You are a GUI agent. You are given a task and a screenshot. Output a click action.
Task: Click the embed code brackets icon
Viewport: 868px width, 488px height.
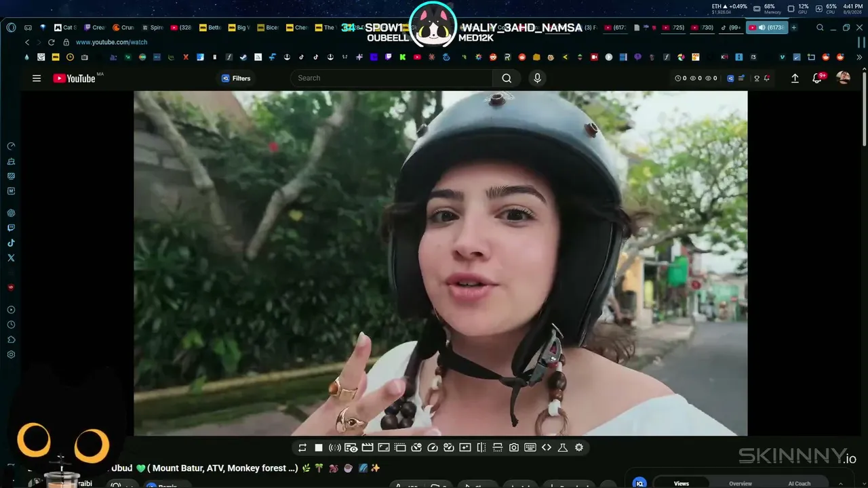coord(547,447)
